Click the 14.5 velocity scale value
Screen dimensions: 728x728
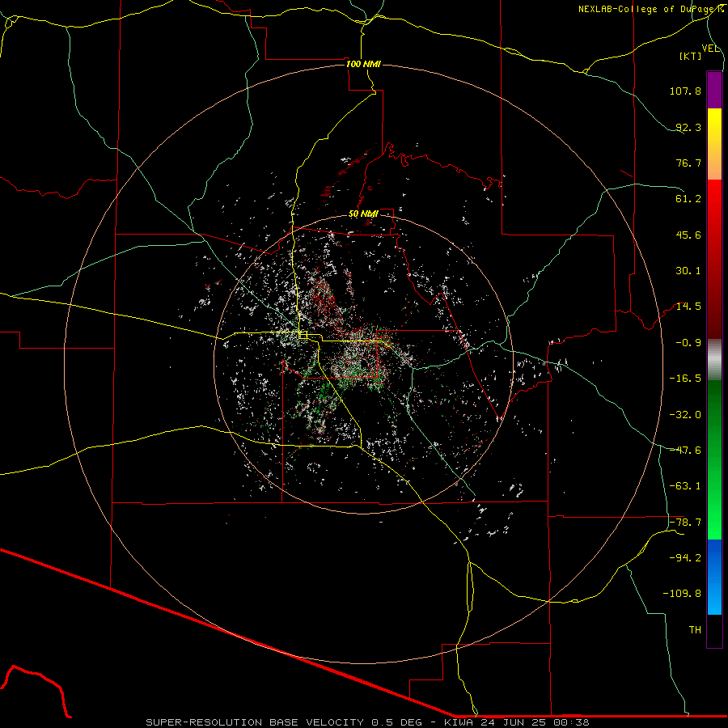click(x=688, y=307)
